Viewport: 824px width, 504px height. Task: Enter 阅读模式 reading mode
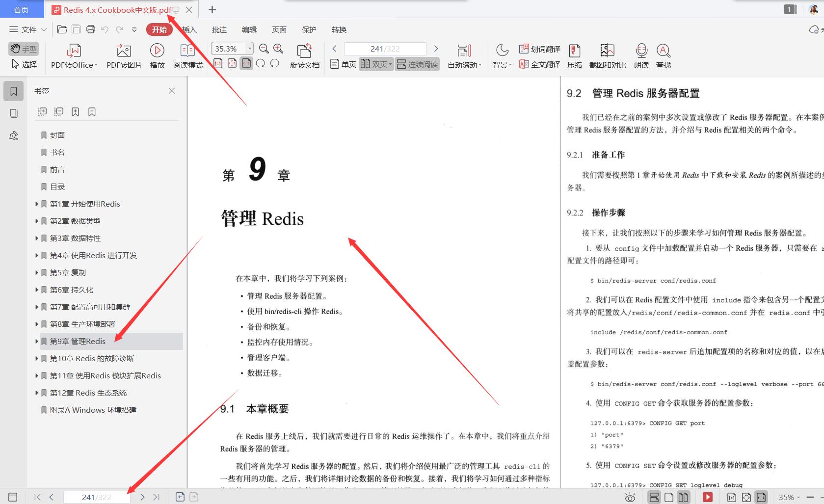(x=187, y=56)
